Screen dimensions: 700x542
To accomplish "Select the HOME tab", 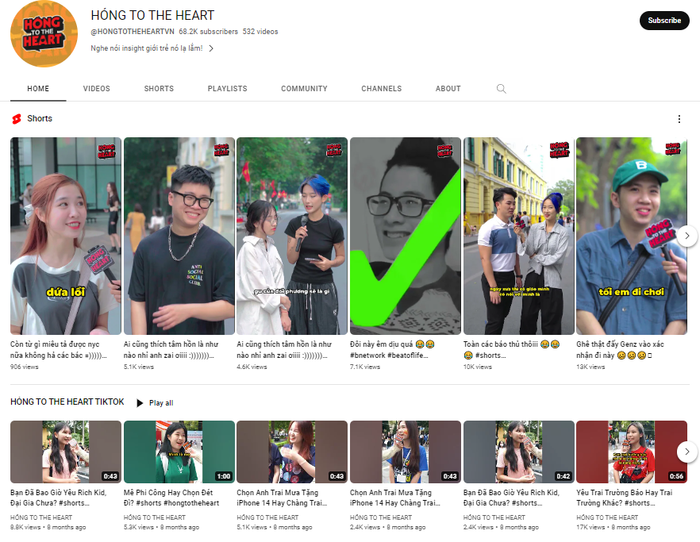I will tap(38, 88).
